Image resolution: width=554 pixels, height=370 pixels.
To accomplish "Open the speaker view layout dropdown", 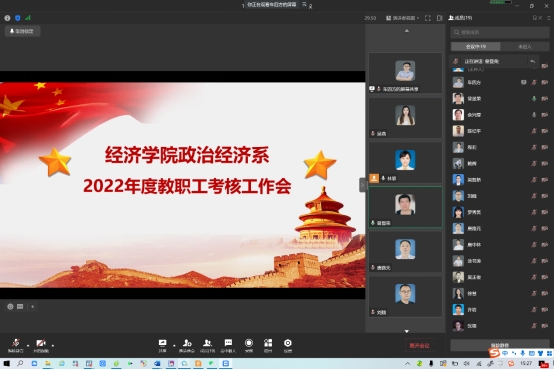I will (x=402, y=18).
